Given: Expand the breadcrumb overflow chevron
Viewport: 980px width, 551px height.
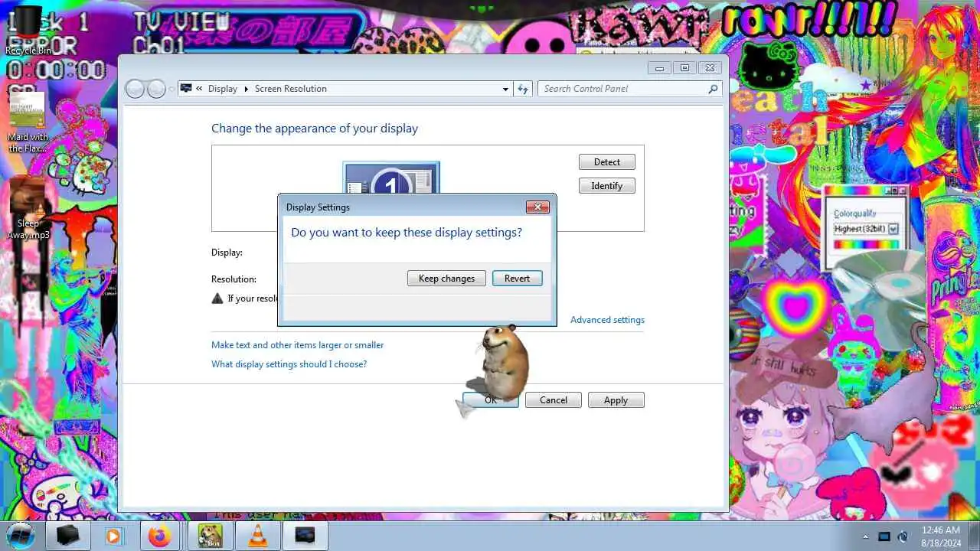Looking at the screenshot, I should point(199,89).
